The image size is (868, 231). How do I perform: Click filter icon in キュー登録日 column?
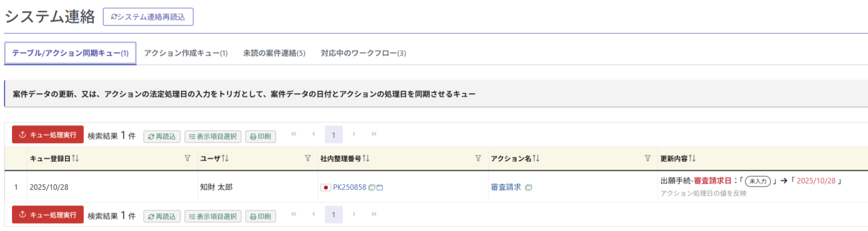point(188,159)
